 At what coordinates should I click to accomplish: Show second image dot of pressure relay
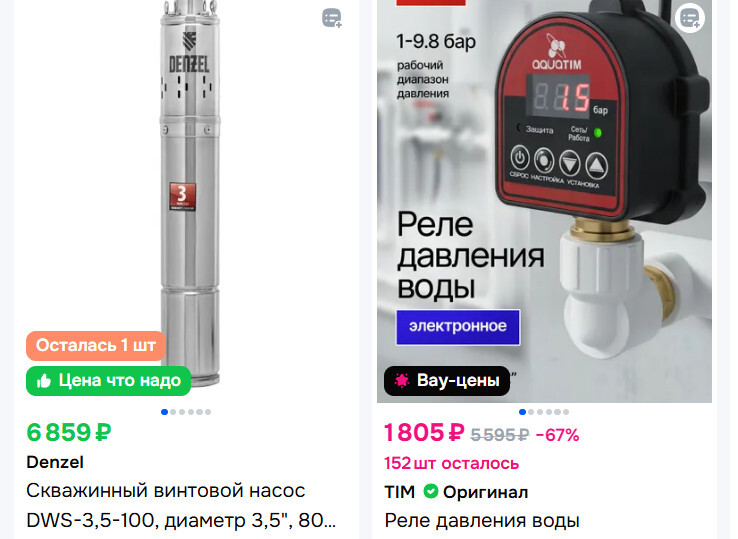point(531,412)
